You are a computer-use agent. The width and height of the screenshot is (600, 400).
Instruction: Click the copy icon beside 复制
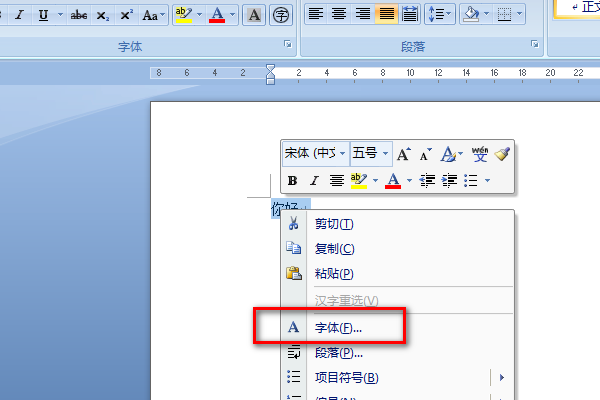[293, 248]
